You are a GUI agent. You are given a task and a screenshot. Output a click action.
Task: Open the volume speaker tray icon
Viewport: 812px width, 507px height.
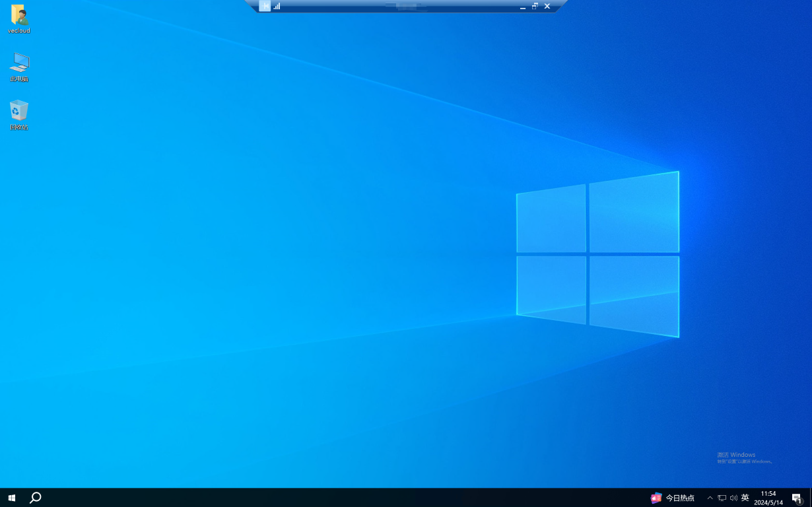tap(733, 498)
